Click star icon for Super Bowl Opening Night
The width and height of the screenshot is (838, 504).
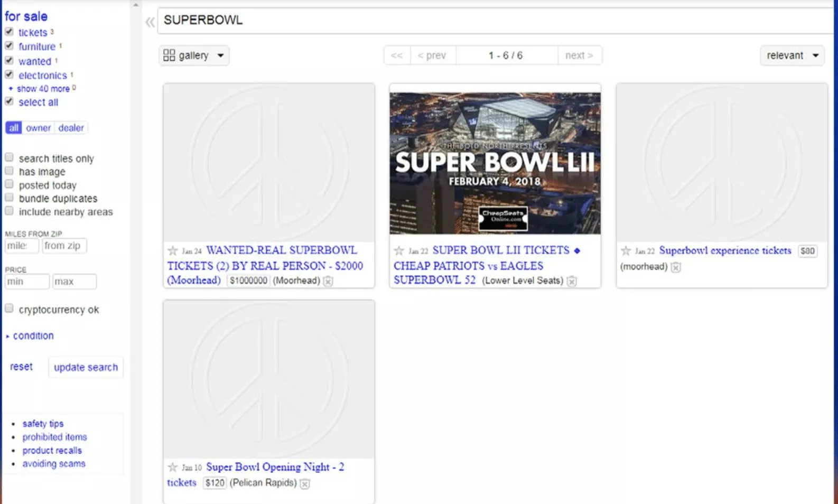pyautogui.click(x=172, y=468)
